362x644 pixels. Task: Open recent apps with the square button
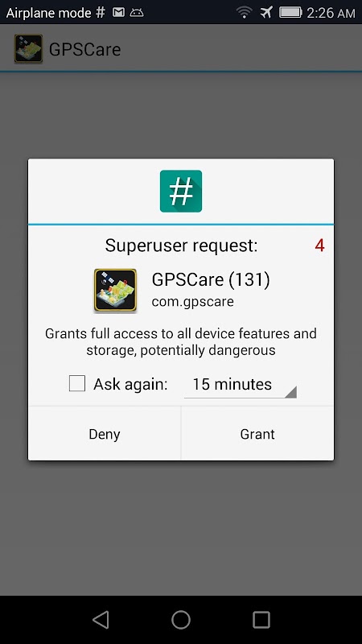coord(261,619)
